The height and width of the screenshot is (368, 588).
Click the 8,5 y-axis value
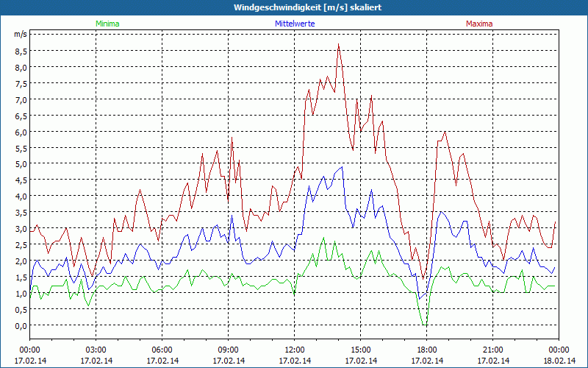[x=21, y=52]
